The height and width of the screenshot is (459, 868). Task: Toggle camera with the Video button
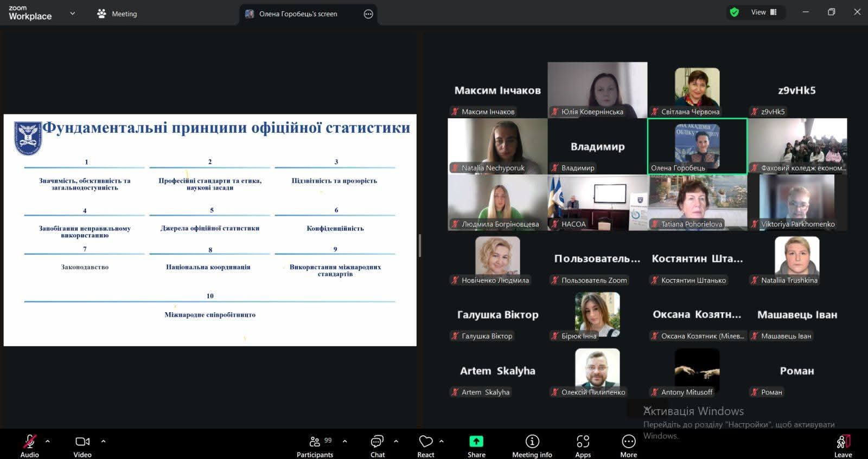click(82, 446)
